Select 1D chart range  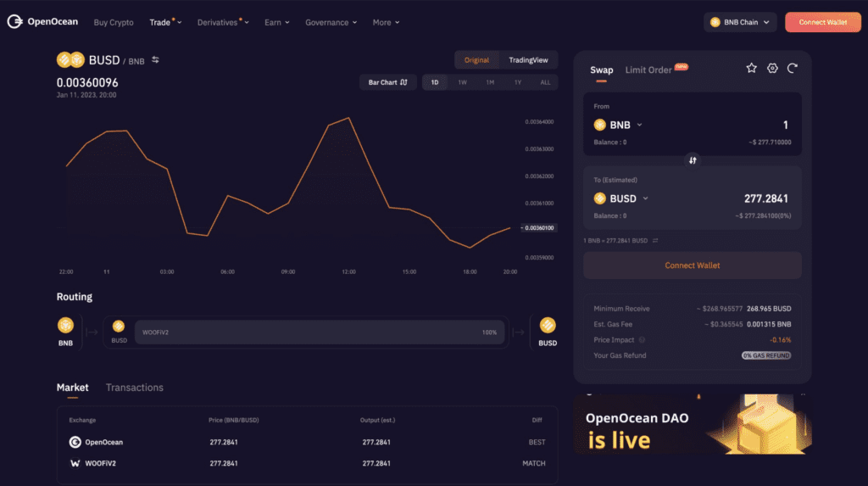(x=435, y=82)
